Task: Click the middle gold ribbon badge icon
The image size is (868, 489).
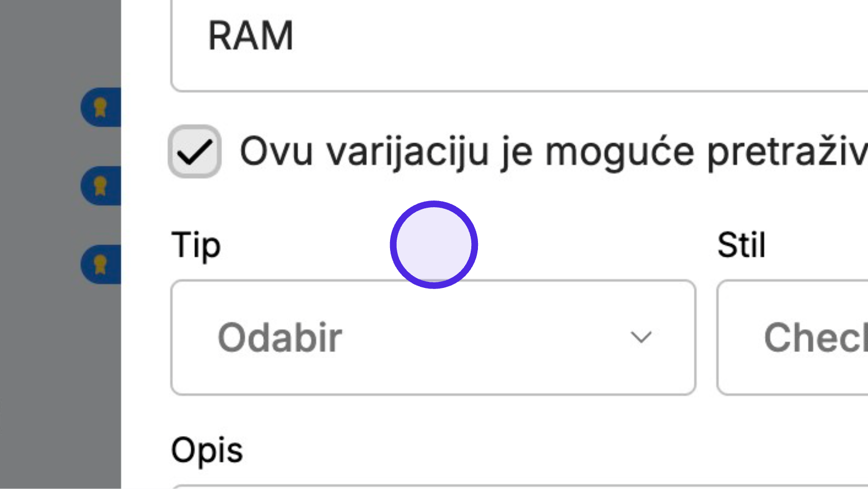Action: [100, 185]
